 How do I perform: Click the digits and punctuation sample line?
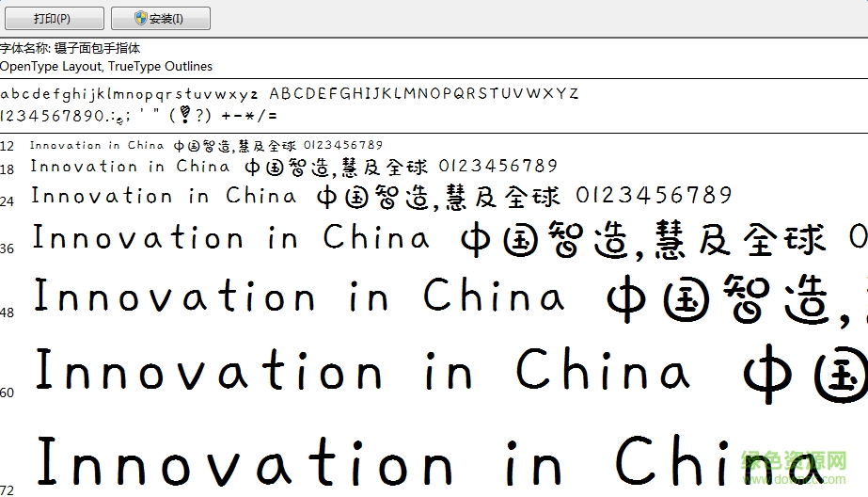coord(138,116)
